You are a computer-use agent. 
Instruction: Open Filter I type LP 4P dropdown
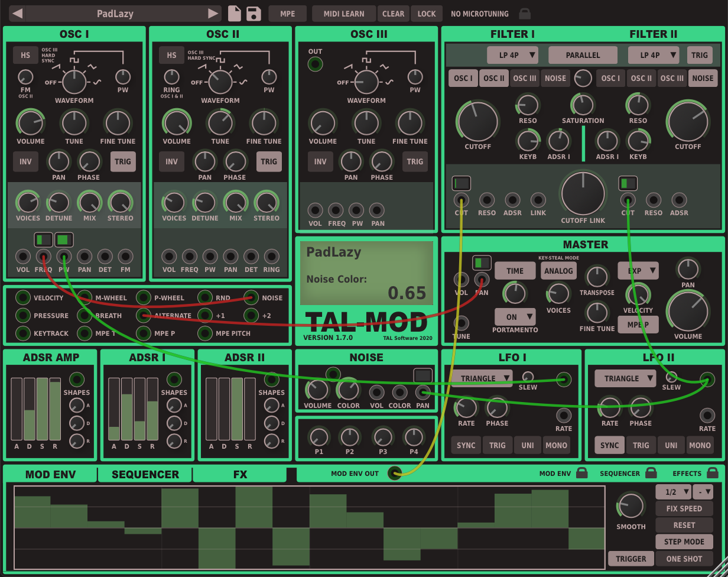pos(512,55)
